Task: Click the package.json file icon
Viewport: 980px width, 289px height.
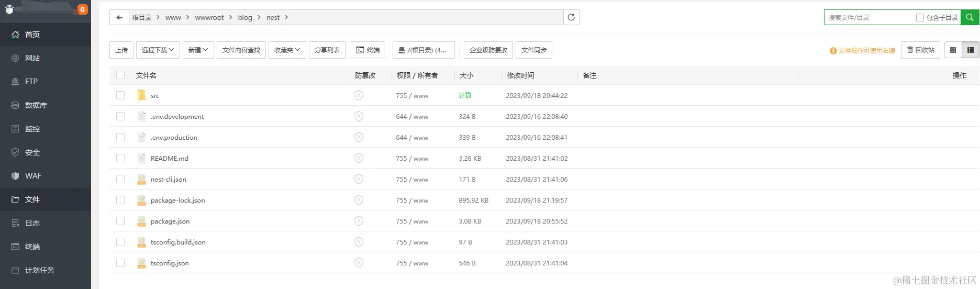Action: (141, 221)
